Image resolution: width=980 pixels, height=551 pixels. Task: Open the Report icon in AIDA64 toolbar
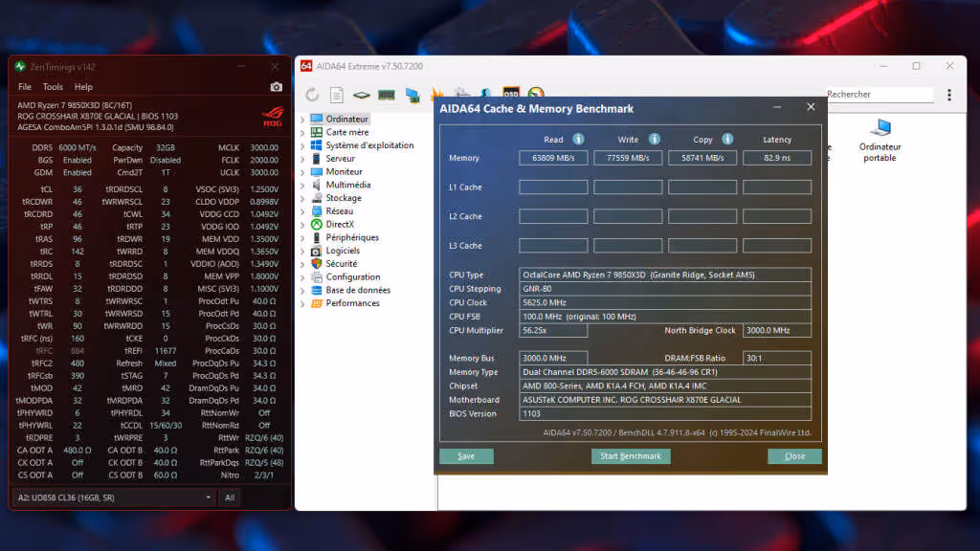(336, 95)
